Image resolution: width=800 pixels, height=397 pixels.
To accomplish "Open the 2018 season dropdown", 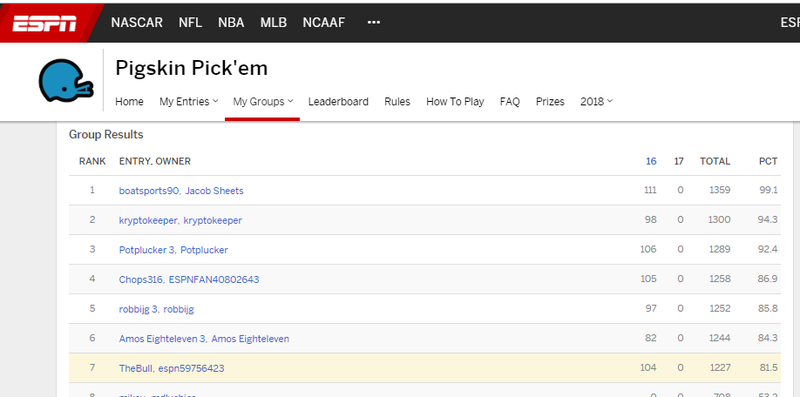I will 596,102.
